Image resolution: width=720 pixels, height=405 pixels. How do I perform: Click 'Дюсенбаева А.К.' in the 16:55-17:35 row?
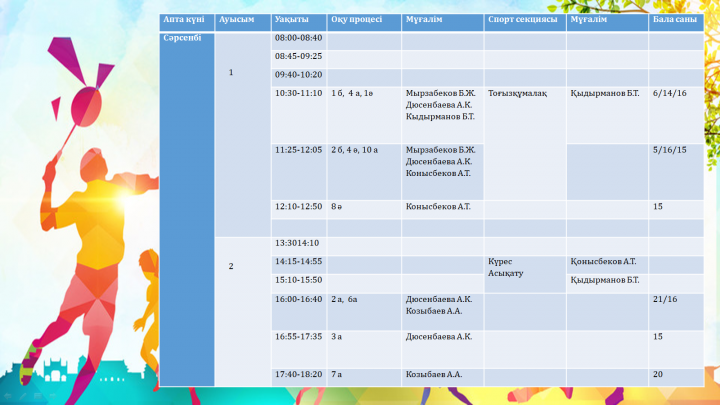[x=439, y=337]
